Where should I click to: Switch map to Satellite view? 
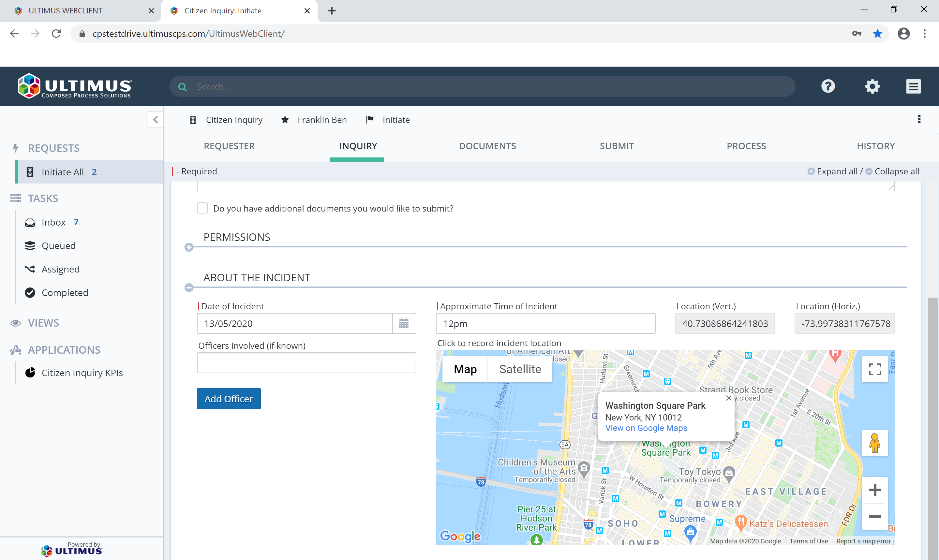(520, 369)
